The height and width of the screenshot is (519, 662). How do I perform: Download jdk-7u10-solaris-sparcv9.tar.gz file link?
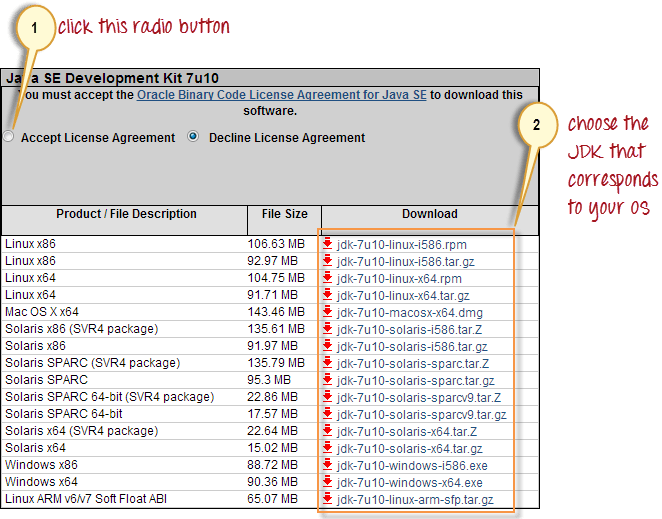tap(421, 415)
